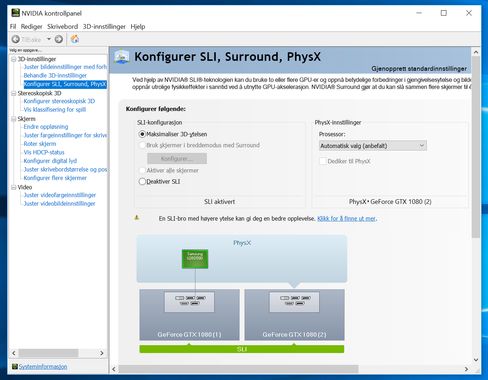Click GeForce GTX 1080 (2) connector diagram
Screen dimensions: 488x380
294,302
